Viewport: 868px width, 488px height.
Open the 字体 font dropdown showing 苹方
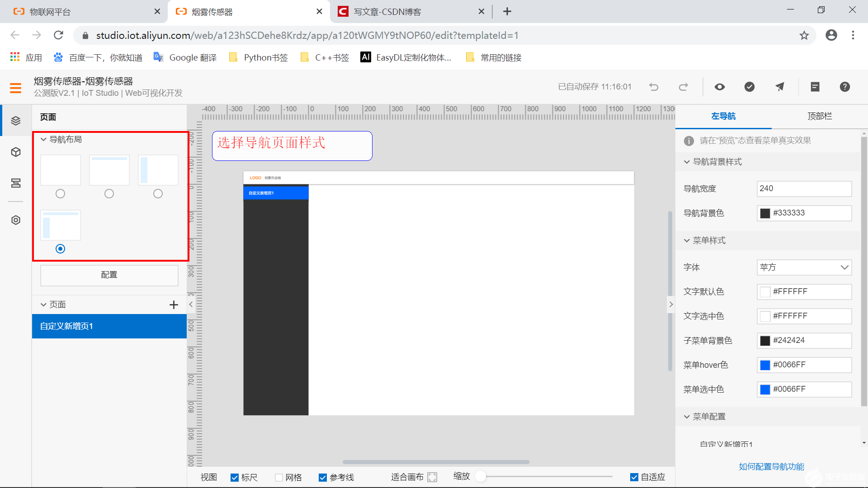(x=804, y=267)
